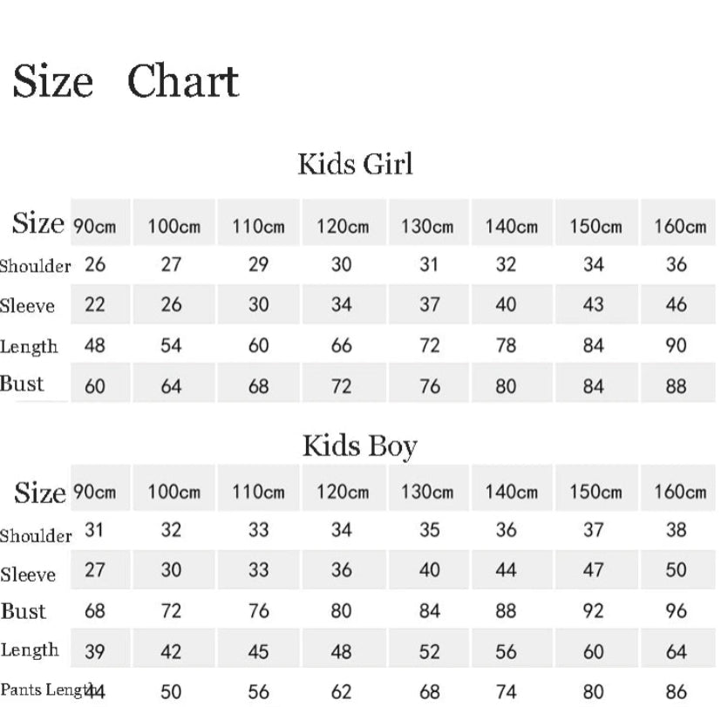Click Pants Length value for 140cm
Viewport: 728px width, 707px height.
(506, 692)
